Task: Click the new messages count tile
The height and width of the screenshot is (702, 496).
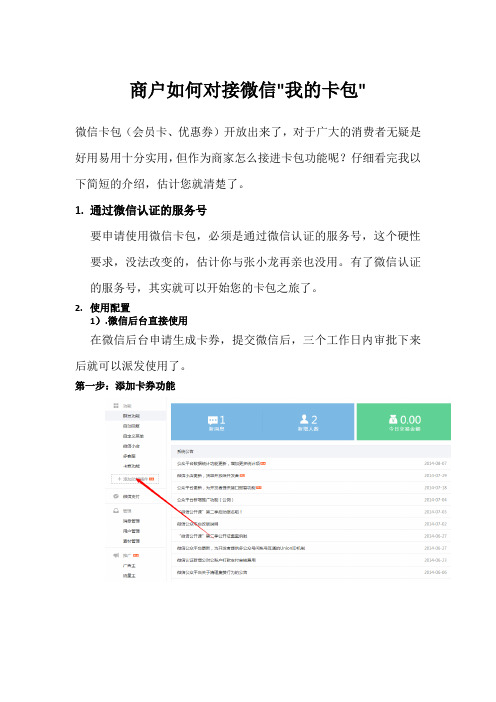Action: point(217,422)
